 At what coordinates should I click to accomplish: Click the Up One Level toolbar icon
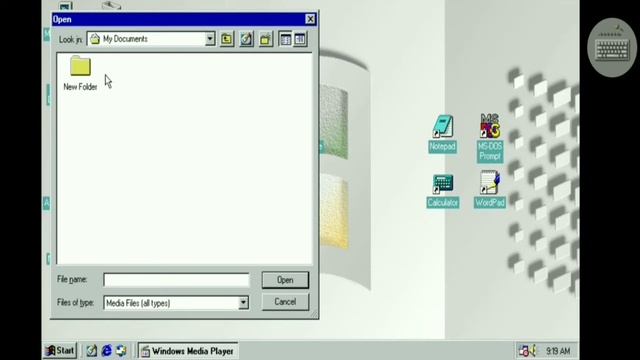pos(227,39)
